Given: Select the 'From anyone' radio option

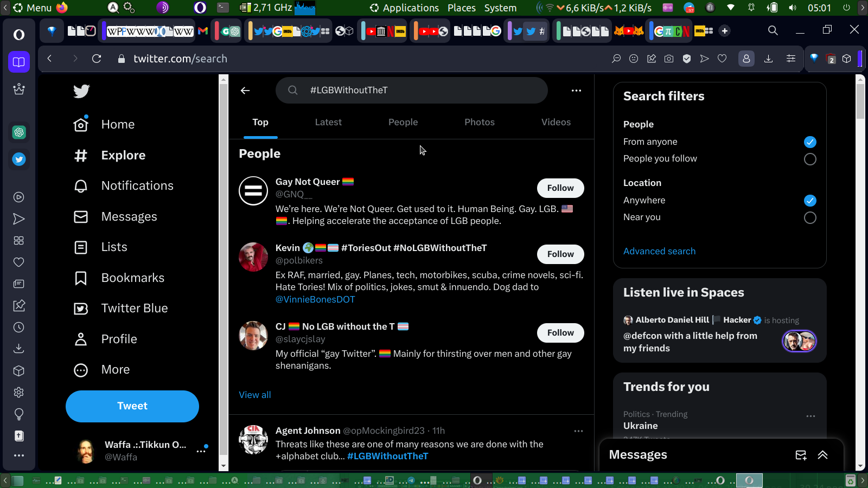Looking at the screenshot, I should click(x=810, y=142).
